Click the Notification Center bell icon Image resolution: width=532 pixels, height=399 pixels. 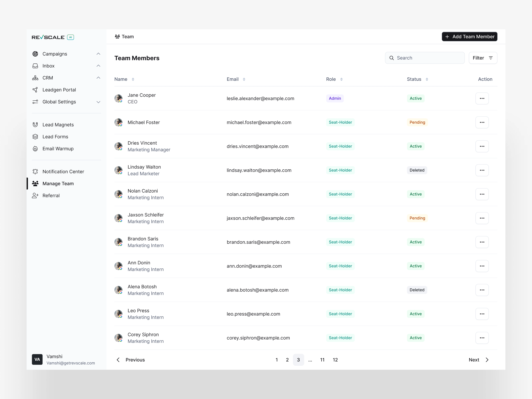tap(35, 171)
